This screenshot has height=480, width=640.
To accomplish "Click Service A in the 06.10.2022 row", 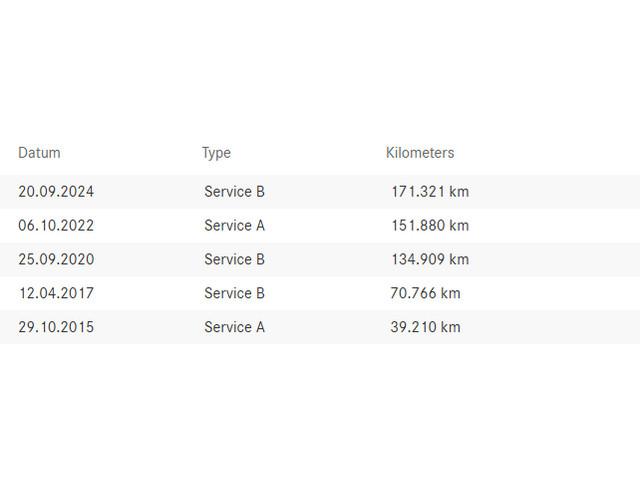I will point(234,225).
